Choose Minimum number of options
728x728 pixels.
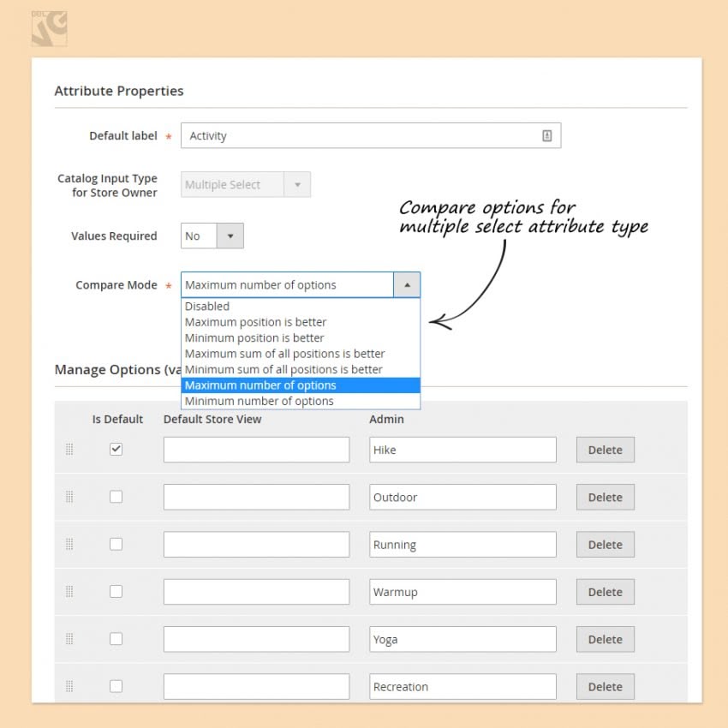pos(301,401)
